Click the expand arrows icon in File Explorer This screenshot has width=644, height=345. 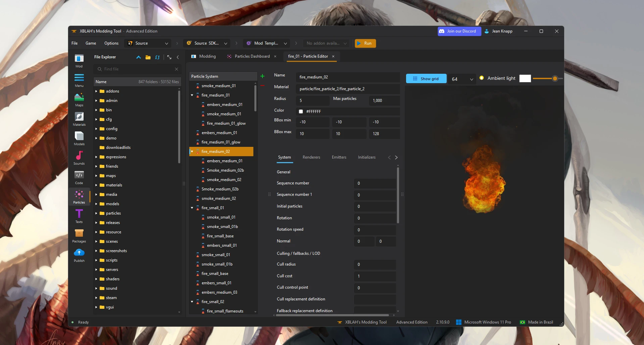click(169, 57)
